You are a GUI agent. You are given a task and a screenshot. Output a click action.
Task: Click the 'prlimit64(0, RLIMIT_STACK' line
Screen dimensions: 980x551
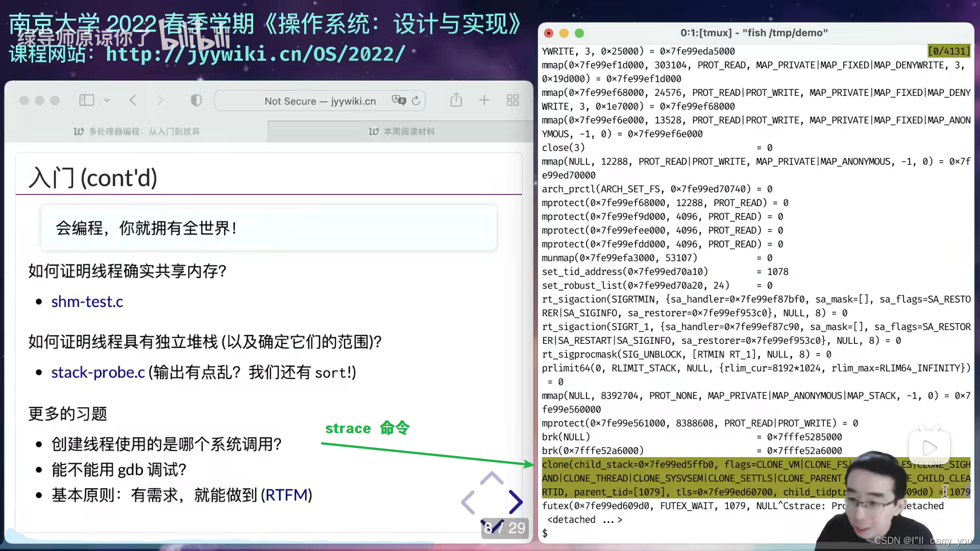point(756,374)
